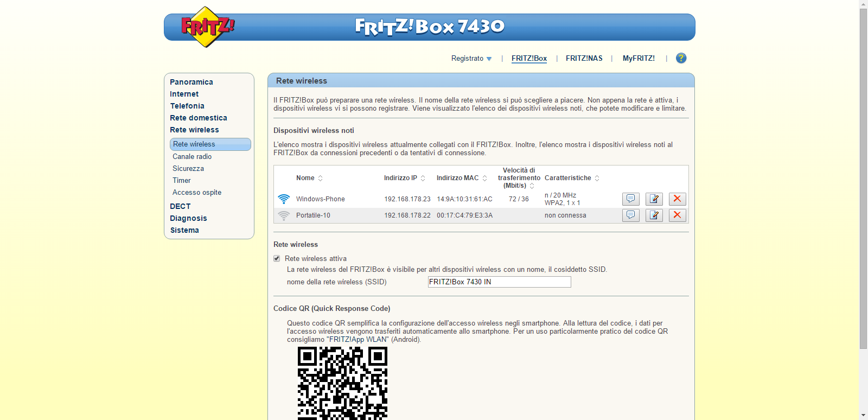
Task: Click the page vertical scrollbar
Action: click(864, 179)
